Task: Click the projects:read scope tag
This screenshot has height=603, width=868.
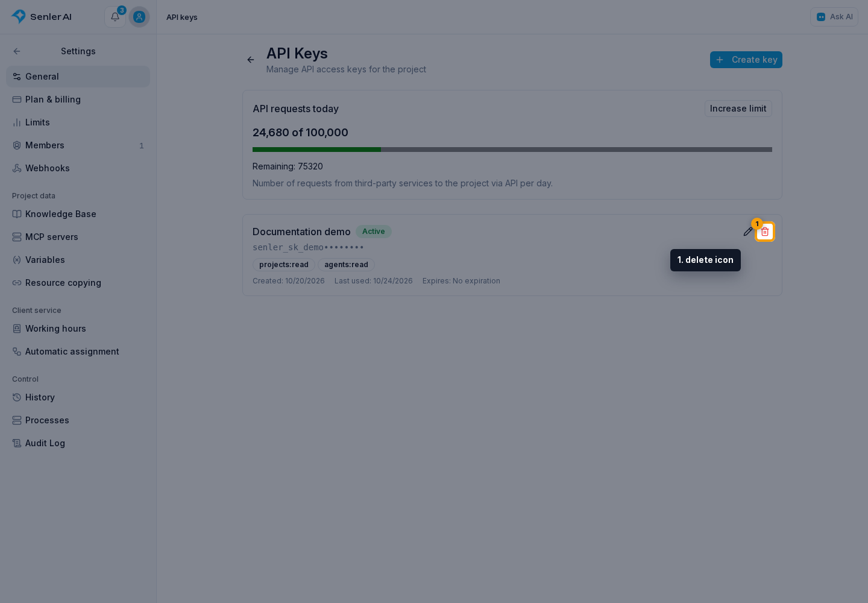Action: pyautogui.click(x=284, y=265)
